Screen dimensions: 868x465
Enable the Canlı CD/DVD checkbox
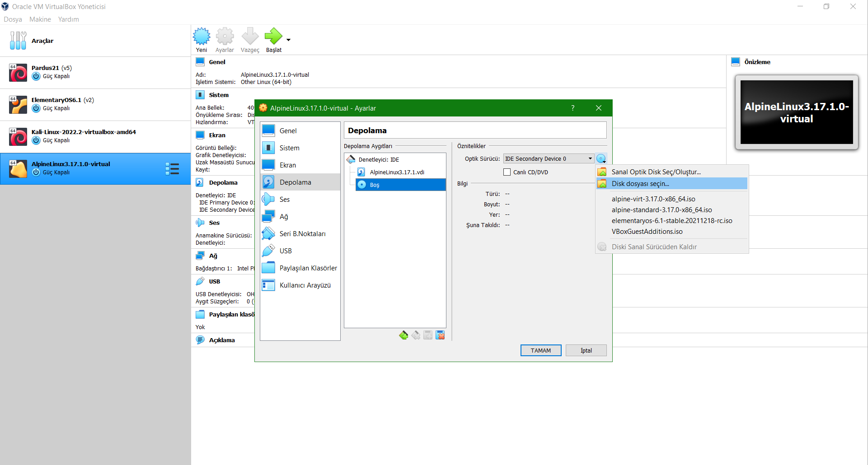(x=507, y=172)
